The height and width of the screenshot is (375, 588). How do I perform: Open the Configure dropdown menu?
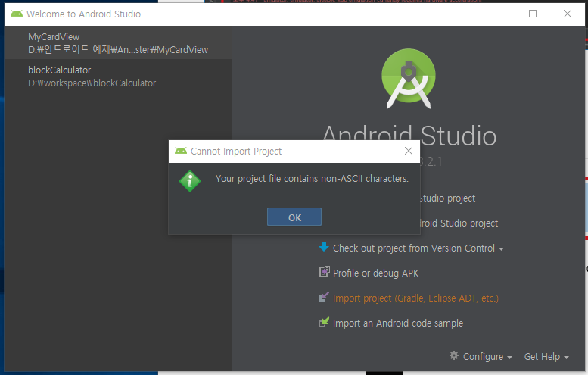pyautogui.click(x=487, y=356)
